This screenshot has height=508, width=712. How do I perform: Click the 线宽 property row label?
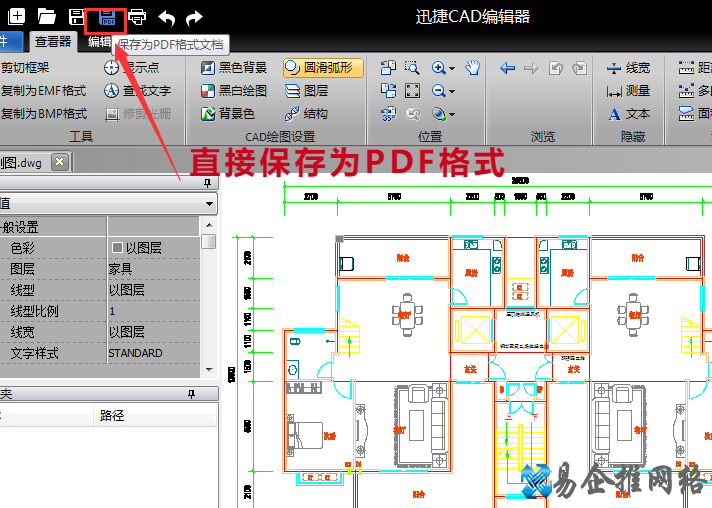pyautogui.click(x=22, y=332)
